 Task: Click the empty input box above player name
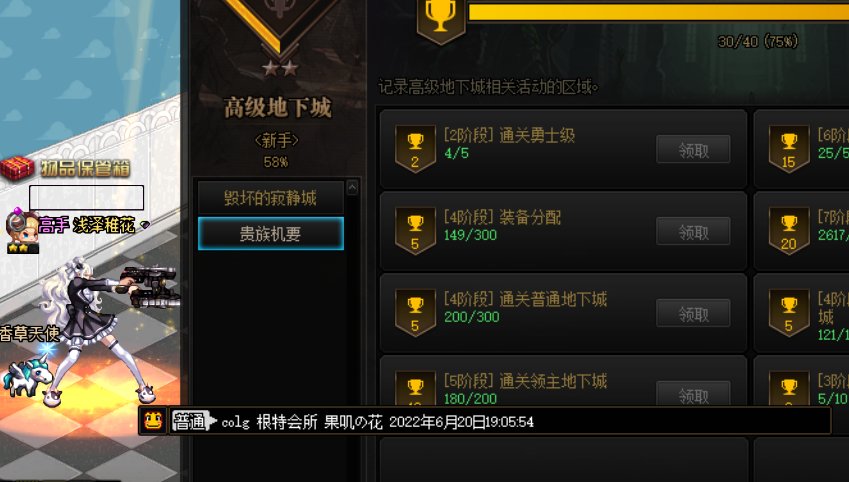coord(87,197)
